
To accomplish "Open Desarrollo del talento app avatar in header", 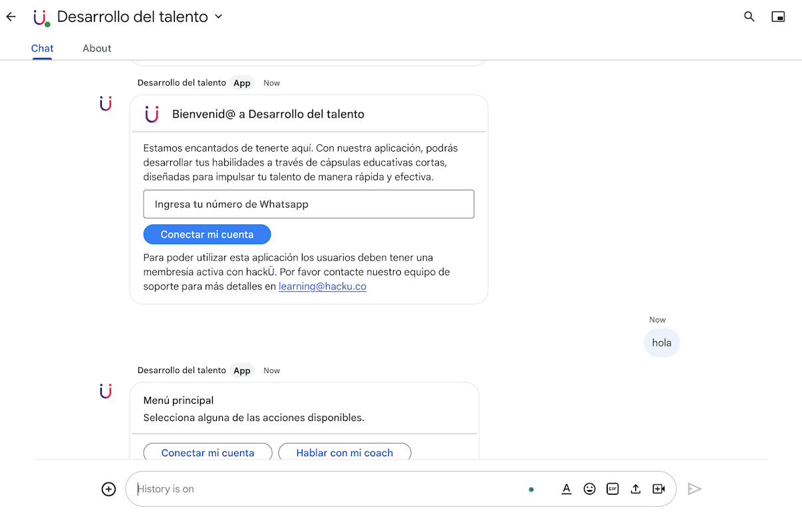I will click(x=41, y=17).
